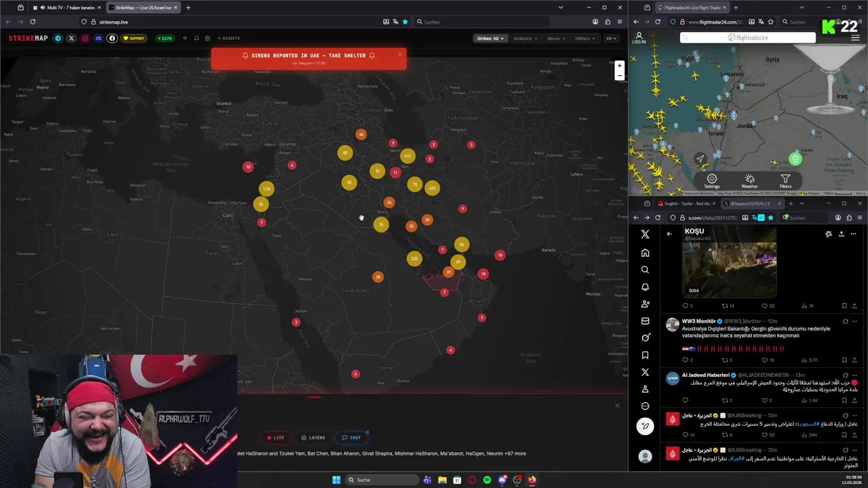Close the @fequeun53 X tab
The width and height of the screenshot is (868, 488).
(778, 203)
